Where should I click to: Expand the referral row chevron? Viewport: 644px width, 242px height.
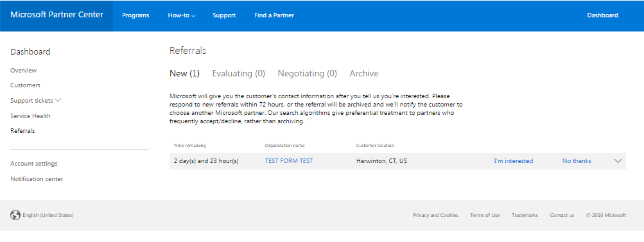[x=618, y=161]
